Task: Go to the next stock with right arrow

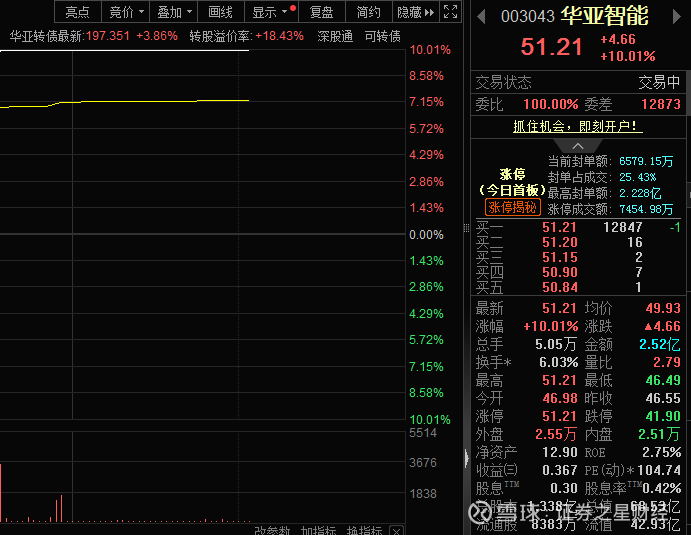Action: (x=676, y=17)
